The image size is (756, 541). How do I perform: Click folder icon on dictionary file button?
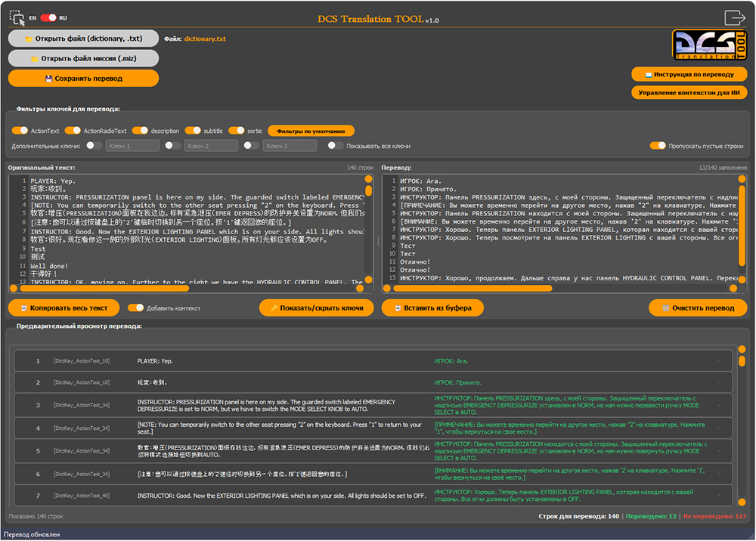tap(30, 38)
